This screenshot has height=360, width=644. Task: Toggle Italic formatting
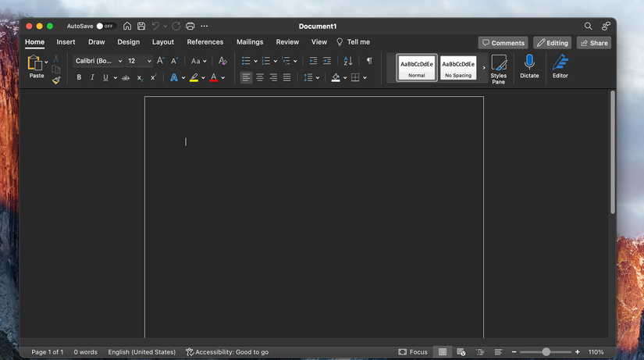click(92, 77)
